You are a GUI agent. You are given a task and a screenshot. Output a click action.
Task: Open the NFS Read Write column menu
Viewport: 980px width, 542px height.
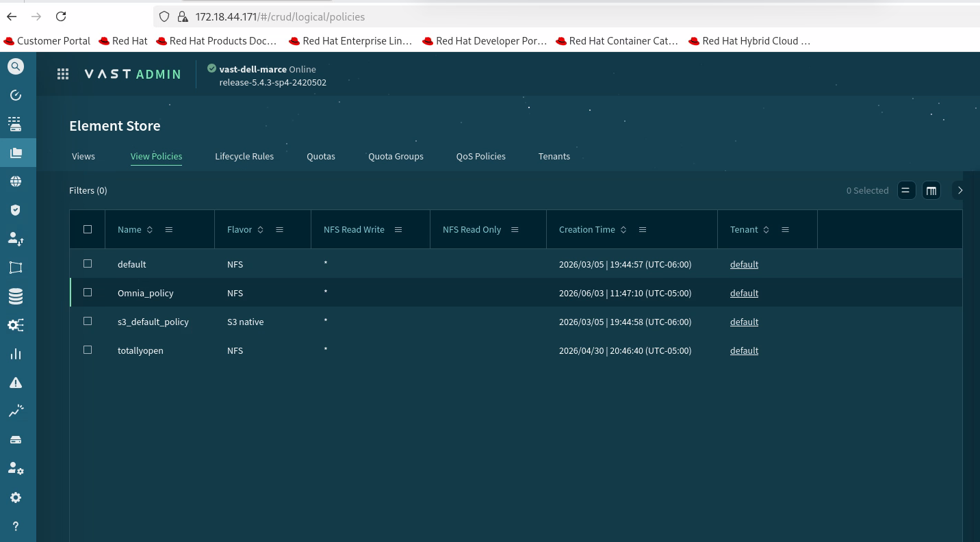pyautogui.click(x=399, y=230)
